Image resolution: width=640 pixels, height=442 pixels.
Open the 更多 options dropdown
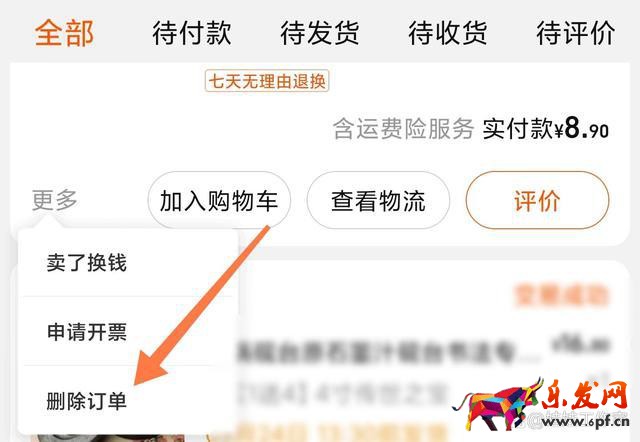(x=55, y=200)
